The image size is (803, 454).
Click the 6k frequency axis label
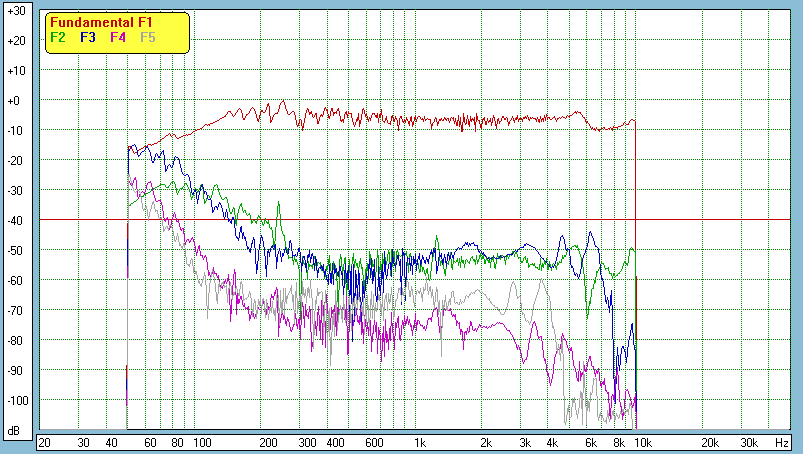point(591,442)
